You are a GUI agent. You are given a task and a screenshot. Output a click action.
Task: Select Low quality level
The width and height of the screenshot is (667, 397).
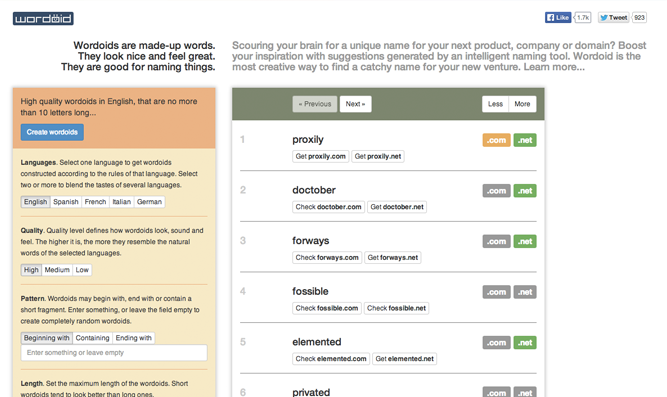coord(82,270)
